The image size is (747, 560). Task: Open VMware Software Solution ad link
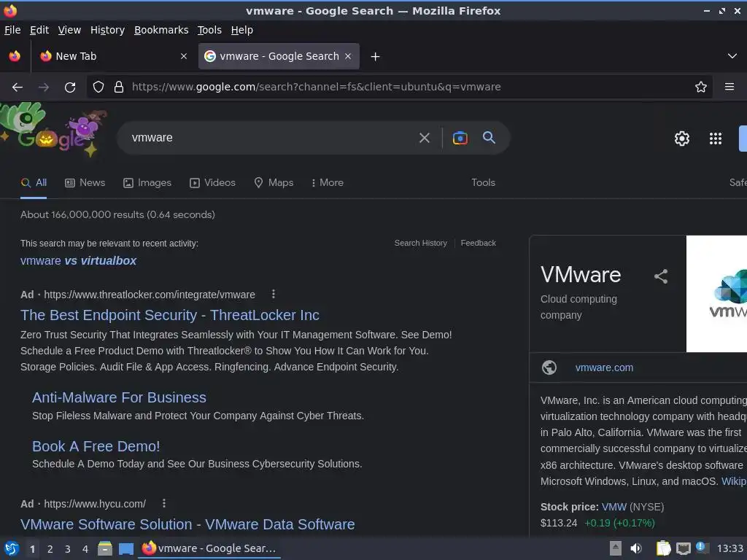(187, 524)
